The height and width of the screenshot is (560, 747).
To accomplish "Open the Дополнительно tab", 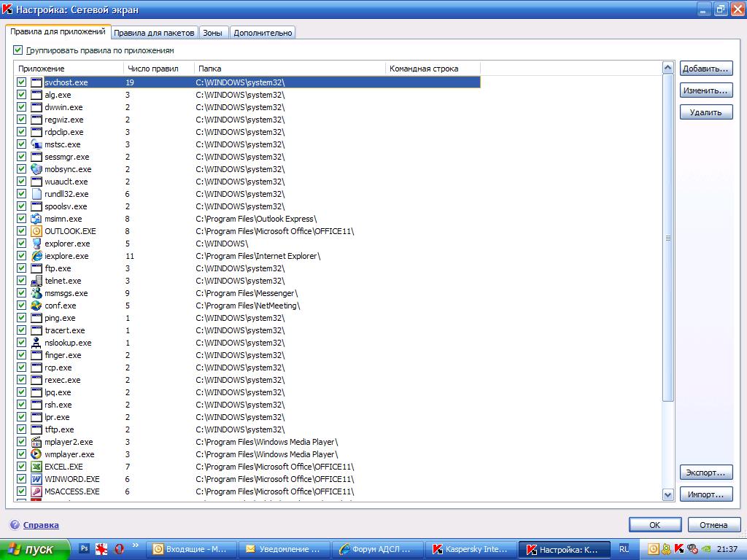I will (x=263, y=33).
